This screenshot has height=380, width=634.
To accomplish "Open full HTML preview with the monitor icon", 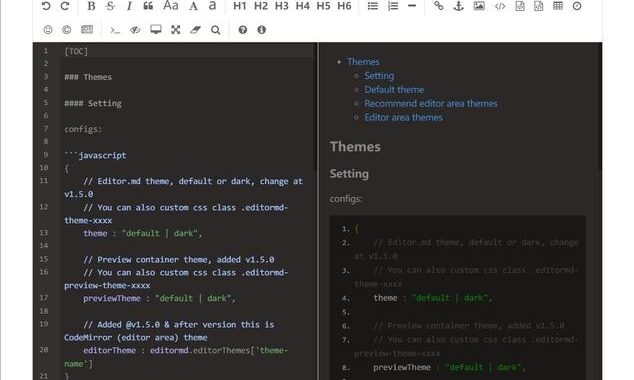I will (156, 30).
